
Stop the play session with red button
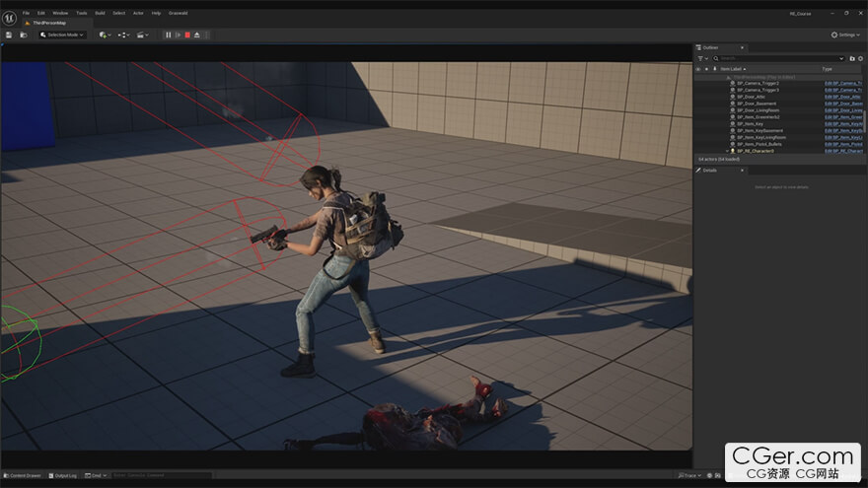[187, 35]
